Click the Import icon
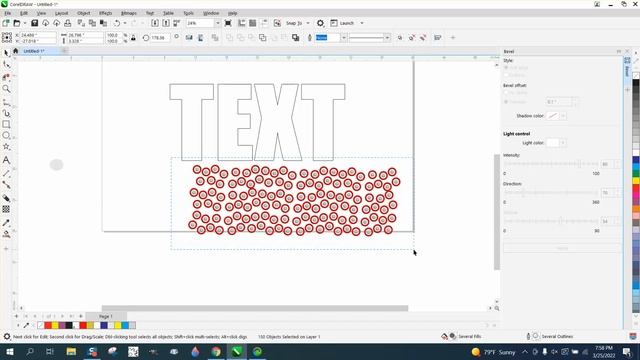 click(x=155, y=23)
